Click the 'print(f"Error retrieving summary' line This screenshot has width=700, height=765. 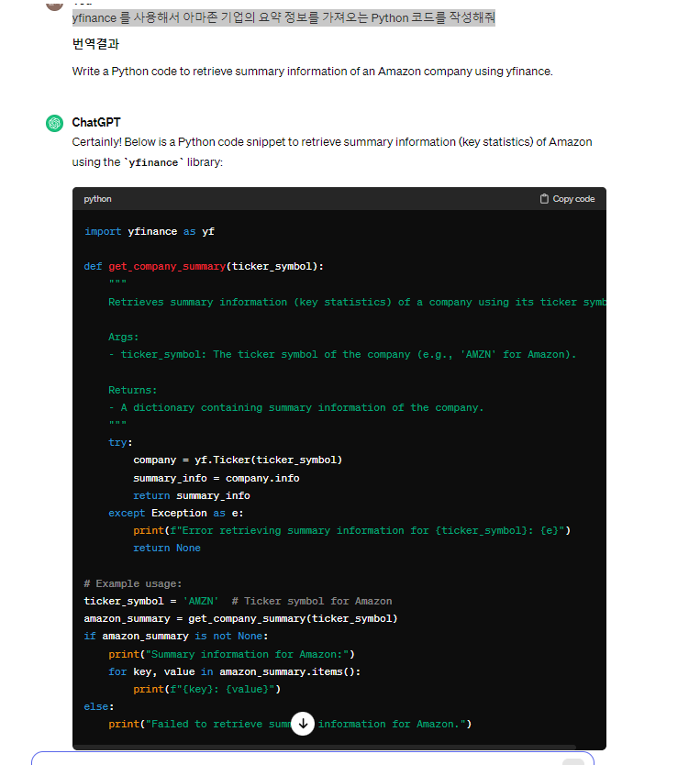tap(351, 531)
